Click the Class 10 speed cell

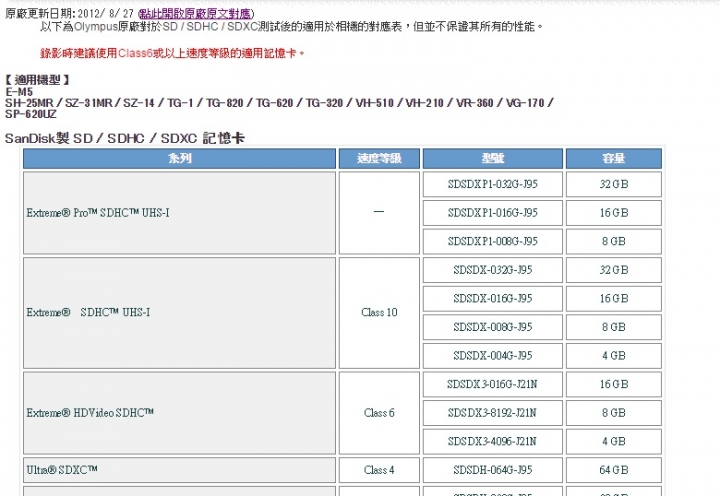pos(379,313)
